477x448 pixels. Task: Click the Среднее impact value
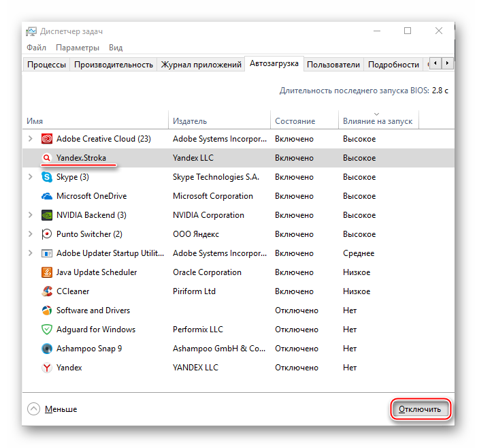(x=359, y=253)
